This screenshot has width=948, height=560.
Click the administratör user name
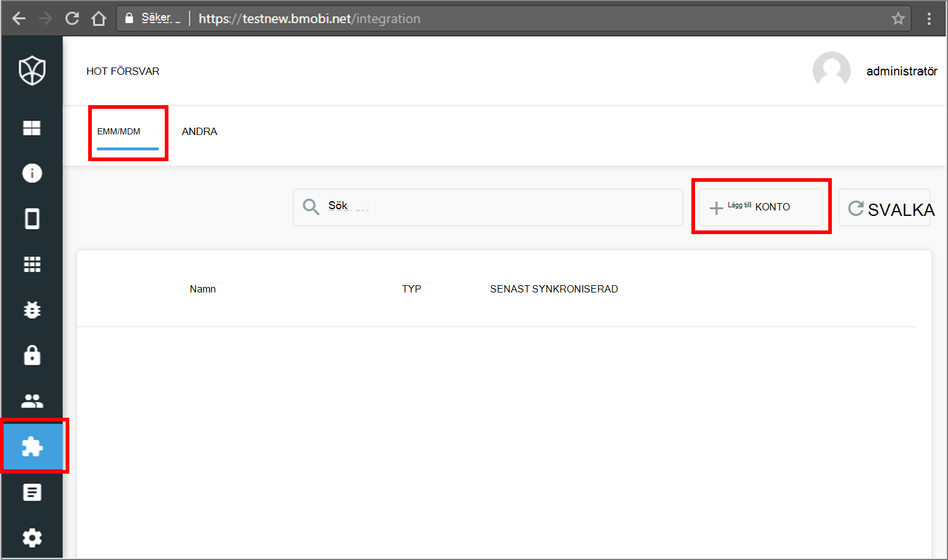click(x=902, y=71)
